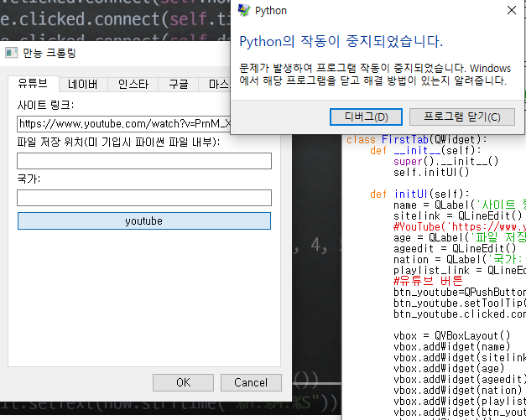This screenshot has height=420, width=526.
Task: Click the Python icon in error dialog title
Action: 244,10
